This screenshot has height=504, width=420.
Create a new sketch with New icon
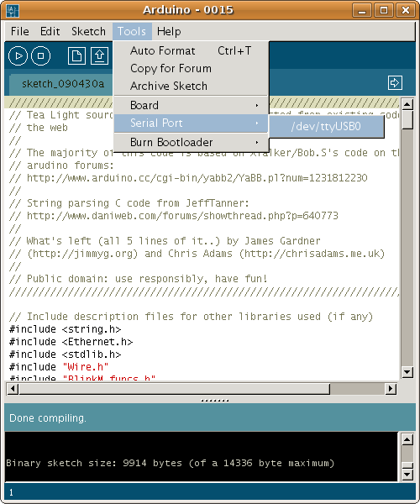76,56
